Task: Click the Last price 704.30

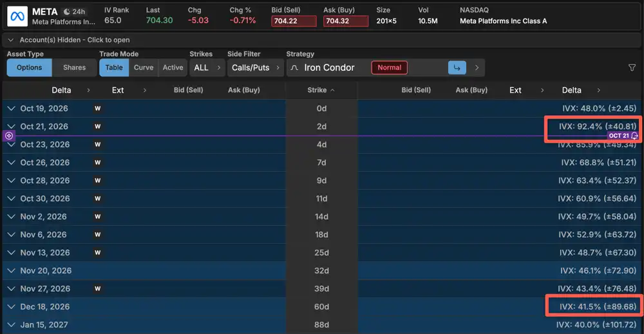Action: click(159, 21)
